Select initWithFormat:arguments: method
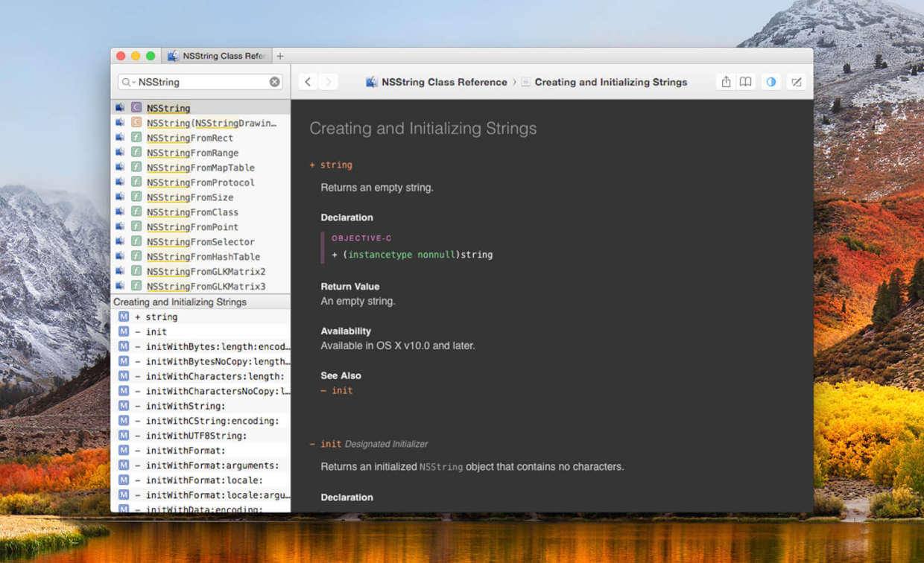The width and height of the screenshot is (924, 563). point(200,465)
